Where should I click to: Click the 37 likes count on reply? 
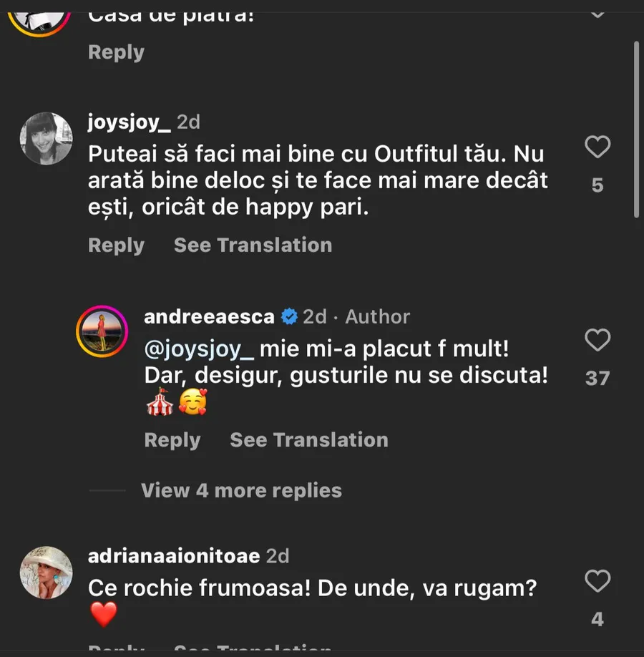point(597,378)
